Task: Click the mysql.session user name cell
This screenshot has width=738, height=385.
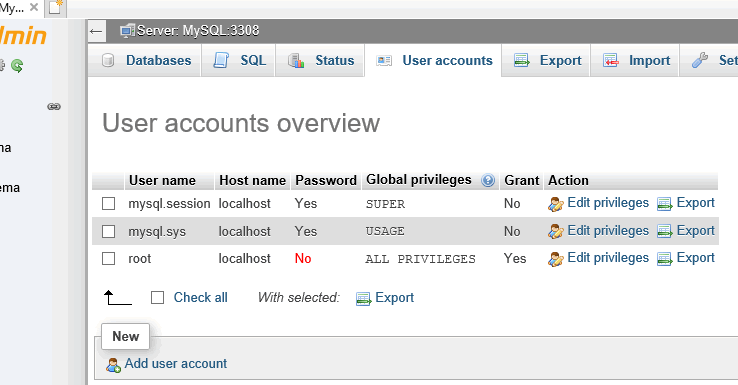Action: [x=169, y=204]
